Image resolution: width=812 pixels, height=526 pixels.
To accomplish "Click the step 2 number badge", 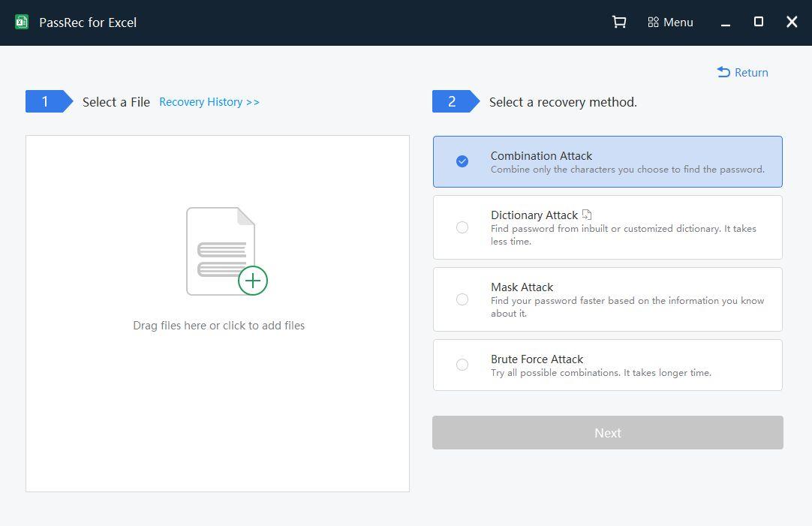I will coord(452,102).
